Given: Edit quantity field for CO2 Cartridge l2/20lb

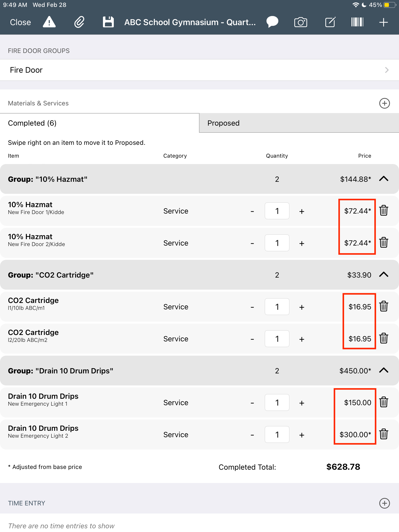Looking at the screenshot, I should pos(277,339).
